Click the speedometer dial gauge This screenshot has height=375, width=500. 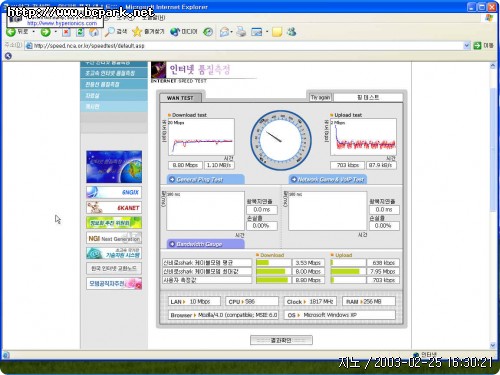point(281,140)
